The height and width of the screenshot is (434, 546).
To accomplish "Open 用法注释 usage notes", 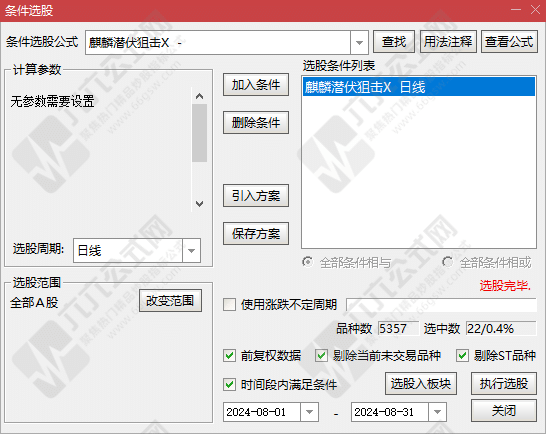I will click(448, 42).
